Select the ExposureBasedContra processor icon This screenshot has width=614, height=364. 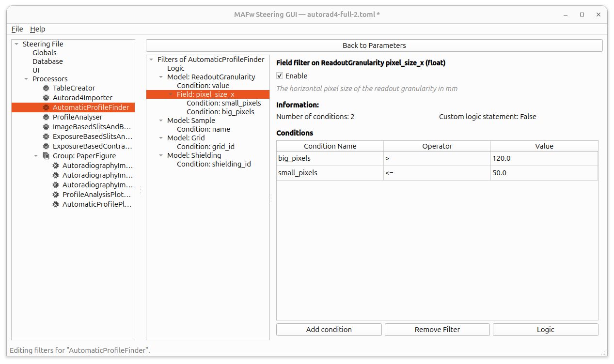click(45, 146)
